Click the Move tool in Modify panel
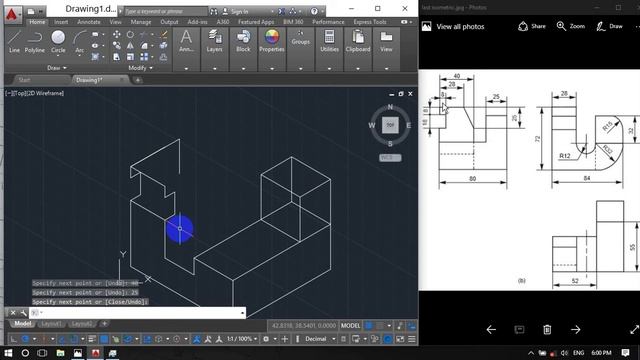 coord(117,35)
